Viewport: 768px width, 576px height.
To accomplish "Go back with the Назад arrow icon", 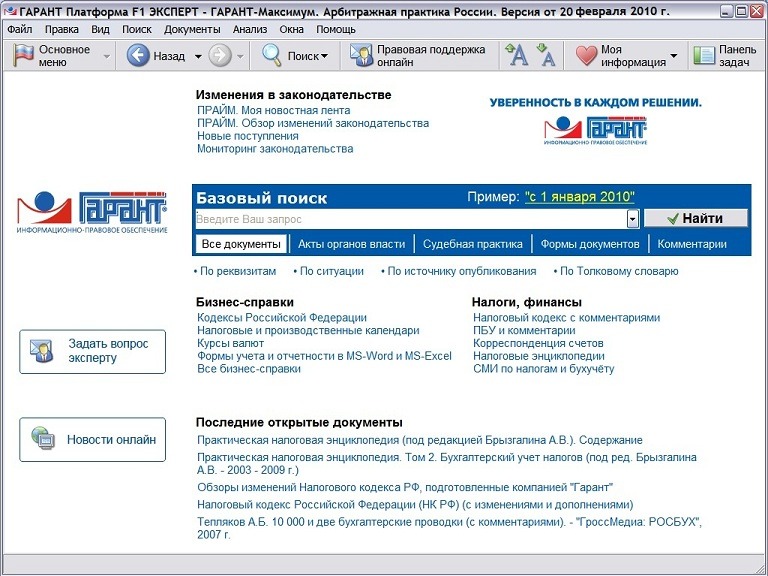I will coord(138,55).
